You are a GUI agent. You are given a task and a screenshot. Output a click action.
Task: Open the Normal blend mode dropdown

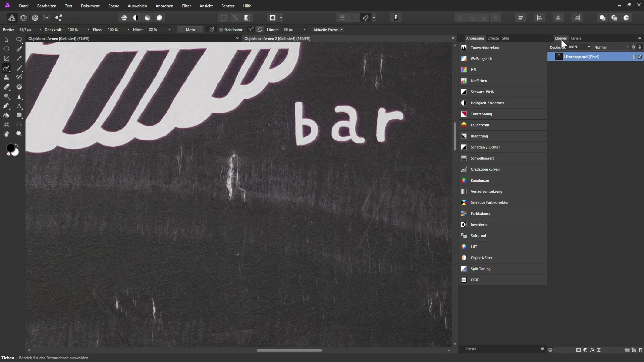(x=611, y=47)
